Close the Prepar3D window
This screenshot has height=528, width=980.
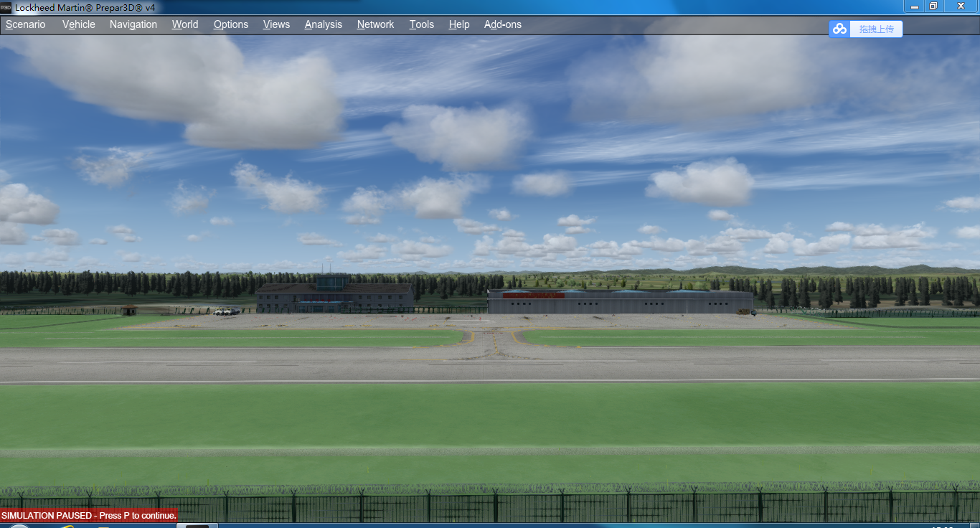[x=960, y=6]
